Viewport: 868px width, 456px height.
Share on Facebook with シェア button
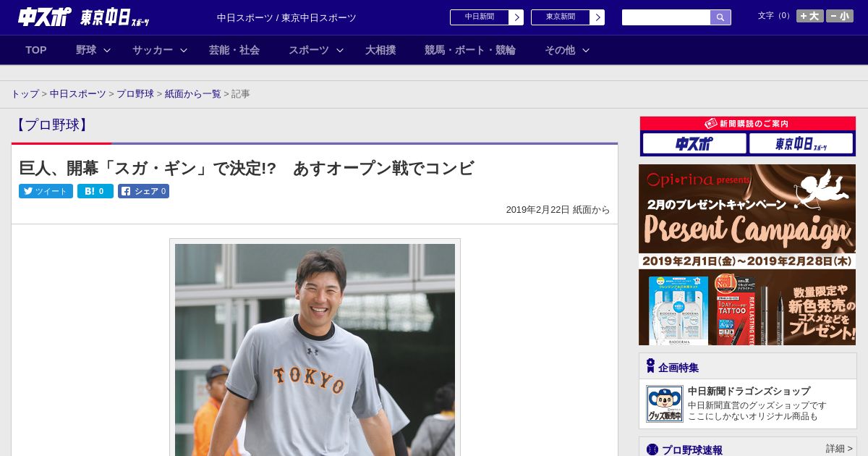point(143,191)
